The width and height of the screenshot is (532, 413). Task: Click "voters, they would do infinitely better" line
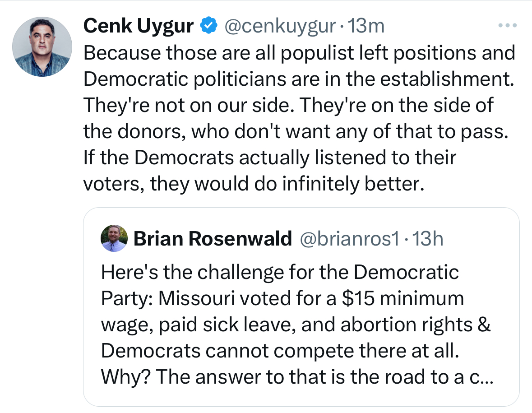(254, 184)
